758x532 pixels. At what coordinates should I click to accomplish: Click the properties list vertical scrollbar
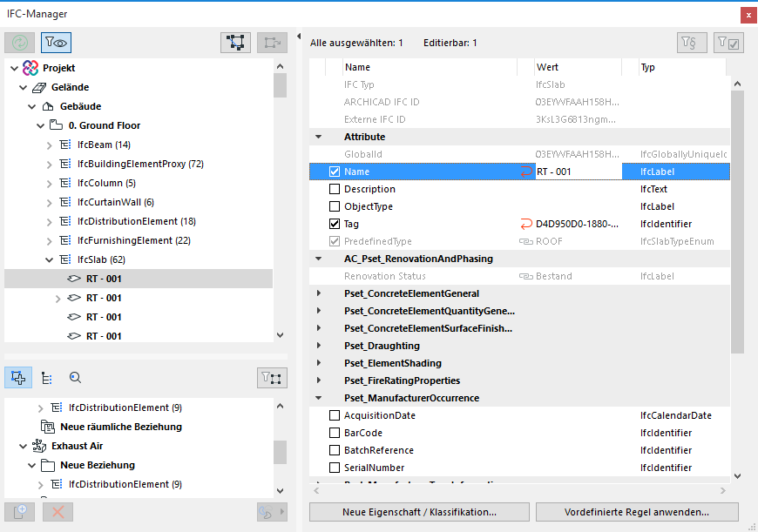[x=737, y=218]
